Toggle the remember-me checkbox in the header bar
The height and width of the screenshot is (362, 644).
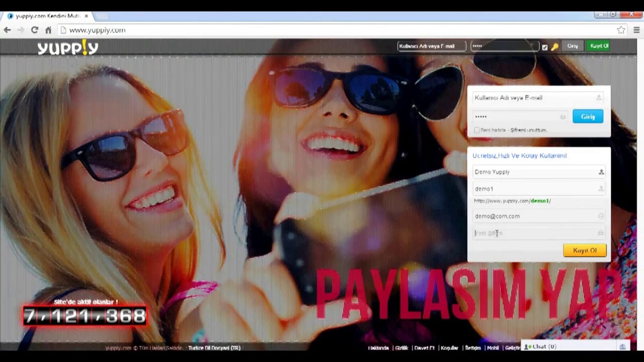545,47
